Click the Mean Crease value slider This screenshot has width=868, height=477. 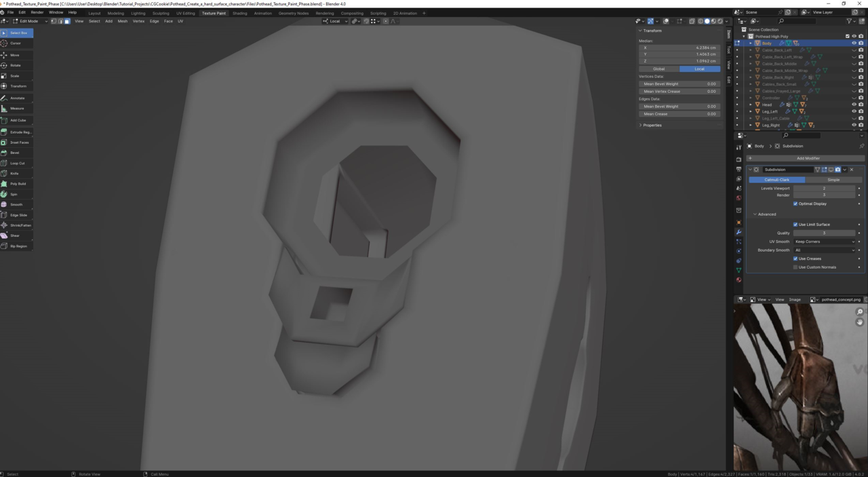[679, 114]
